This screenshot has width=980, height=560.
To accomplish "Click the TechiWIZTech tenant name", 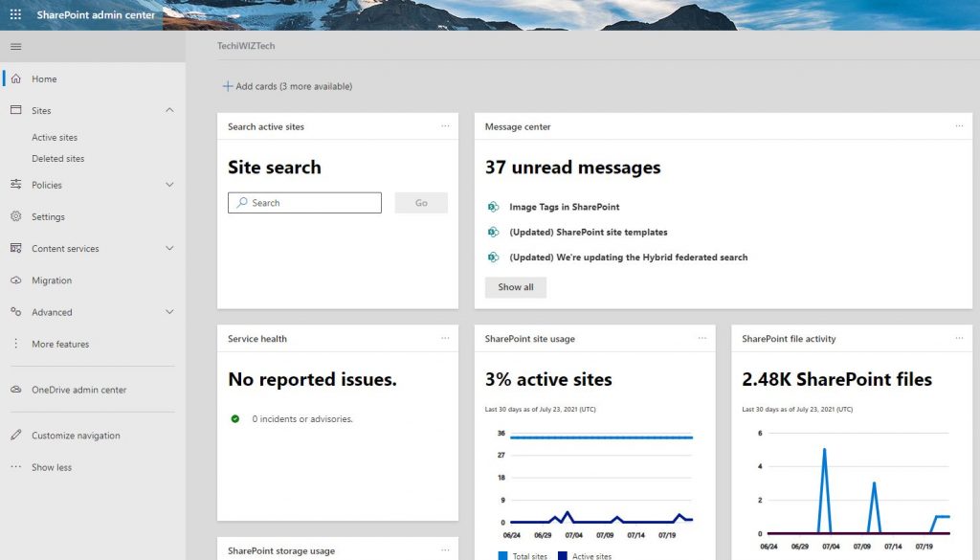I will 246,46.
